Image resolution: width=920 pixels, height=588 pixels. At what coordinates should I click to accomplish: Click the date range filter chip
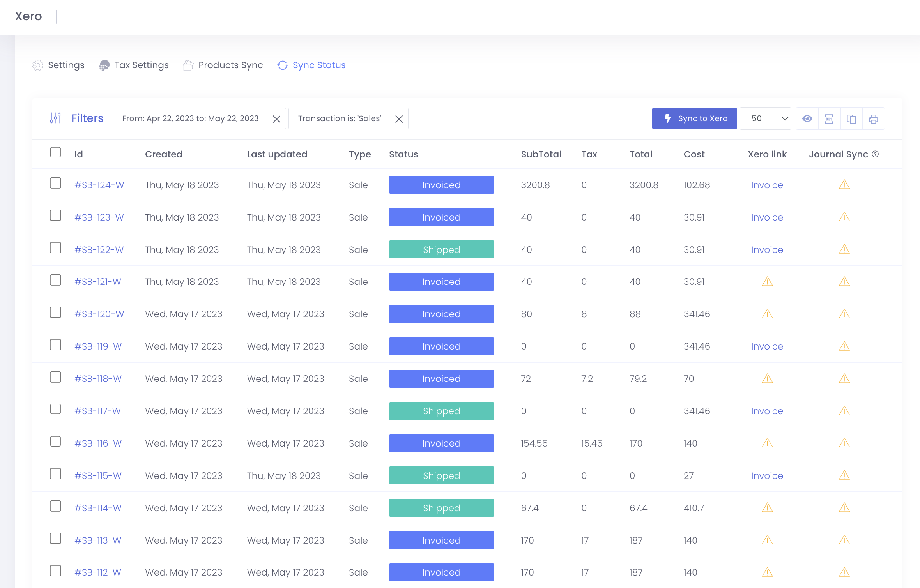tap(199, 118)
